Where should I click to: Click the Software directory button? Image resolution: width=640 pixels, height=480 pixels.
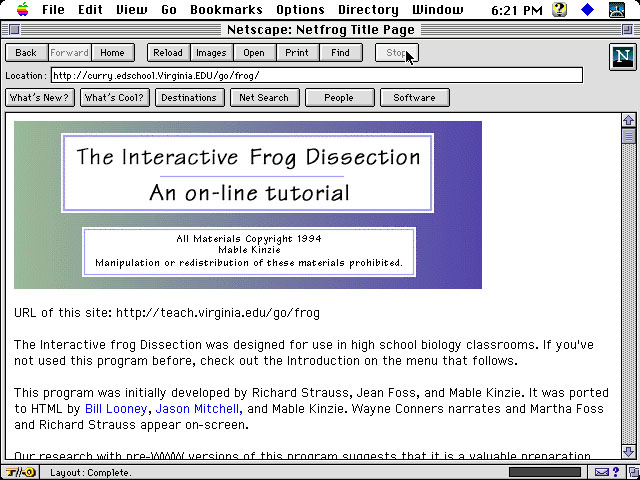click(415, 98)
